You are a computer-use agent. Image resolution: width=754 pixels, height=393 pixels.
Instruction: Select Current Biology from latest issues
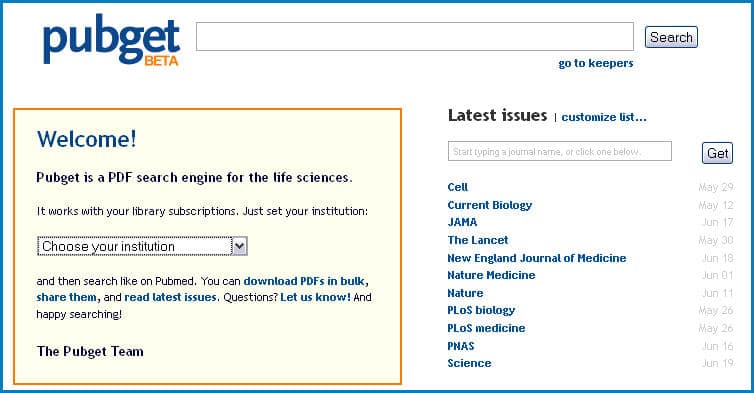click(490, 205)
